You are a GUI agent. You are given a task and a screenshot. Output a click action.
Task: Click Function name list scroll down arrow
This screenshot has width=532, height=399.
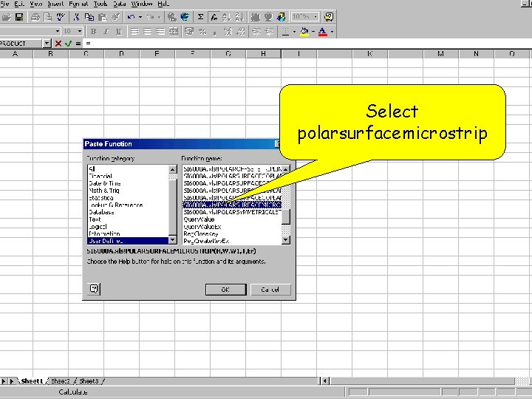tap(286, 240)
